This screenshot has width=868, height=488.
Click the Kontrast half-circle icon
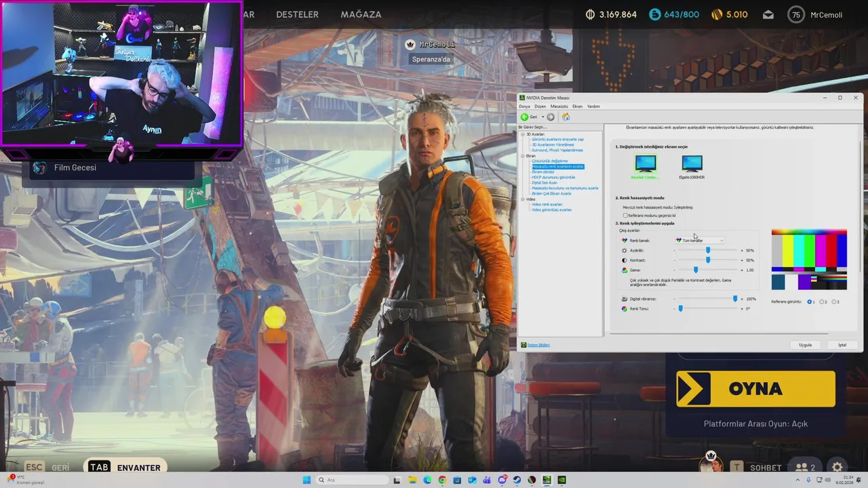coord(624,260)
